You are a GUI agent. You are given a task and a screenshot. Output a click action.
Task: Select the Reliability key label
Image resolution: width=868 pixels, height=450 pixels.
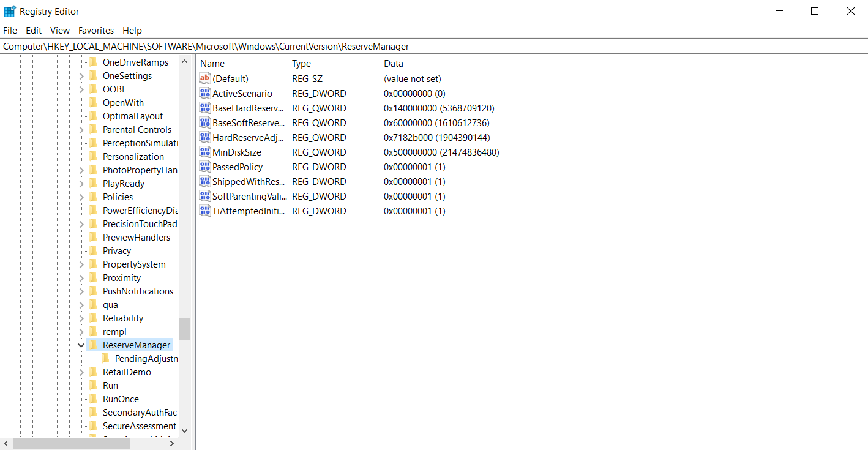click(123, 318)
